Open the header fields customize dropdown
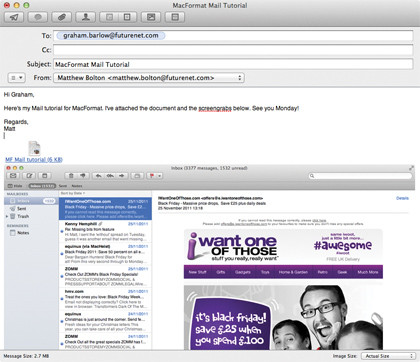The image size is (420, 362). (x=17, y=78)
